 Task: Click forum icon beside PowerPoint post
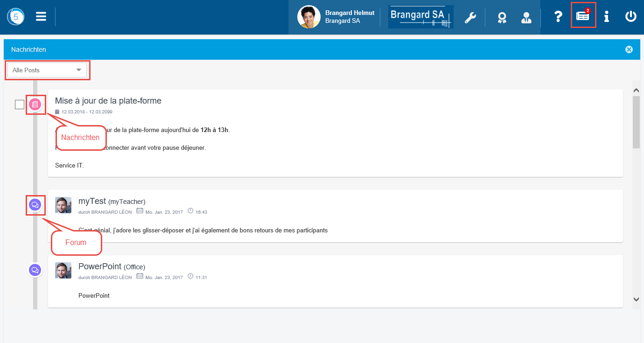point(35,270)
